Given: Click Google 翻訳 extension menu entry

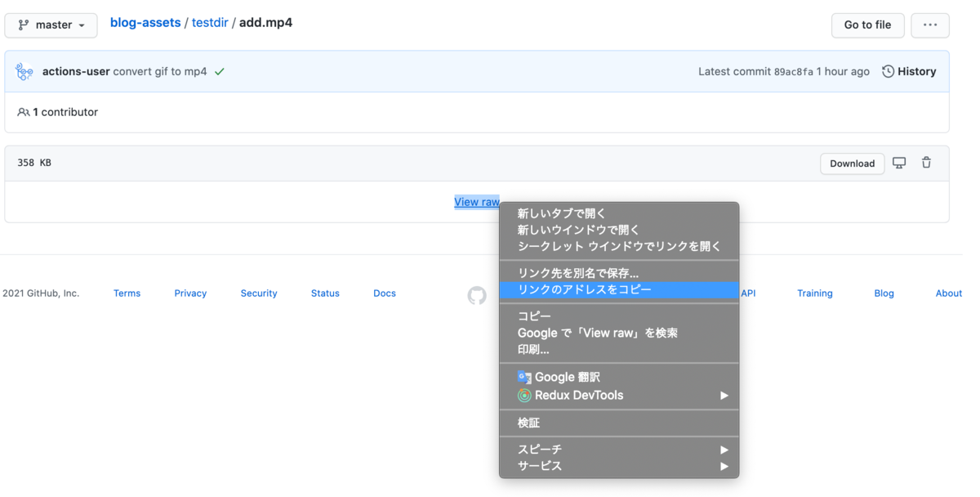Looking at the screenshot, I should 619,377.
